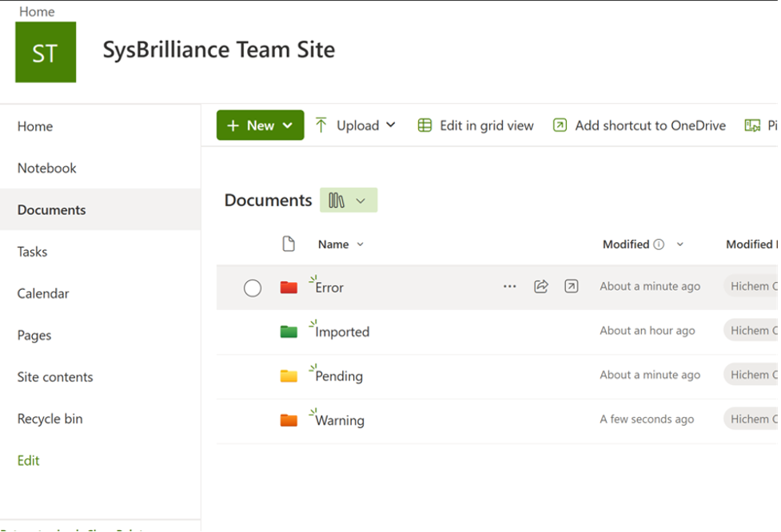Switch to Site contents in sidebar

point(54,376)
